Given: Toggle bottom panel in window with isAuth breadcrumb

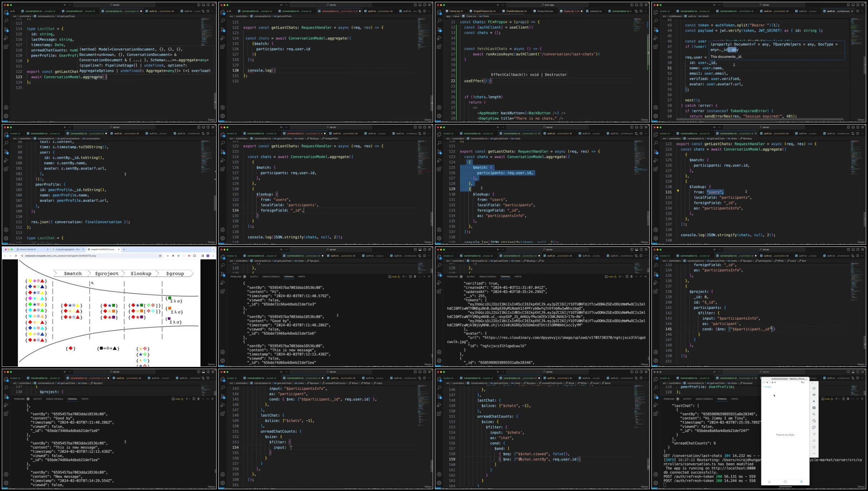Looking at the screenshot, I should pos(853,5).
